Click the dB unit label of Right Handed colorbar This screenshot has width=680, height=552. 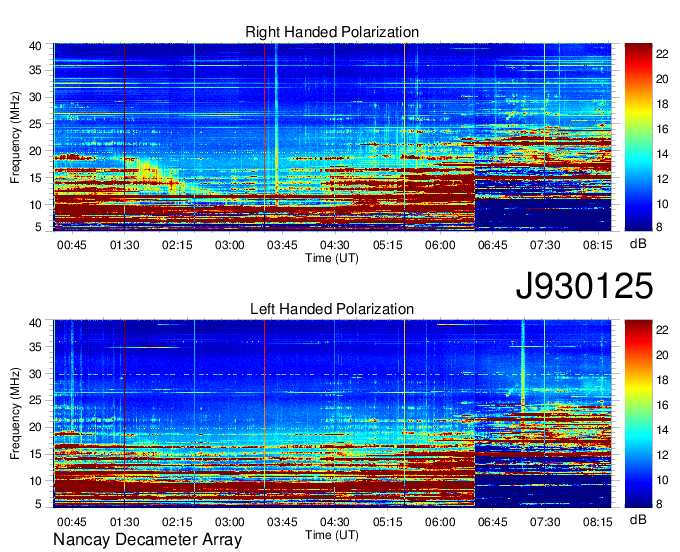tap(638, 244)
